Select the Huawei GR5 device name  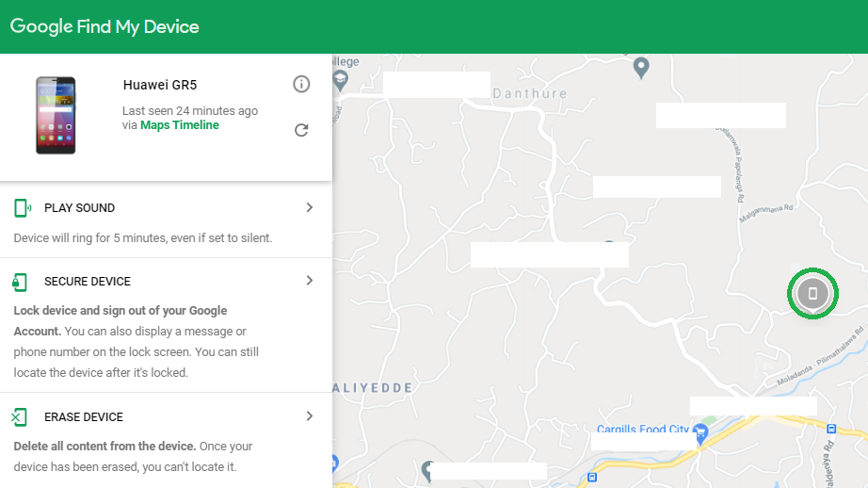coord(160,85)
